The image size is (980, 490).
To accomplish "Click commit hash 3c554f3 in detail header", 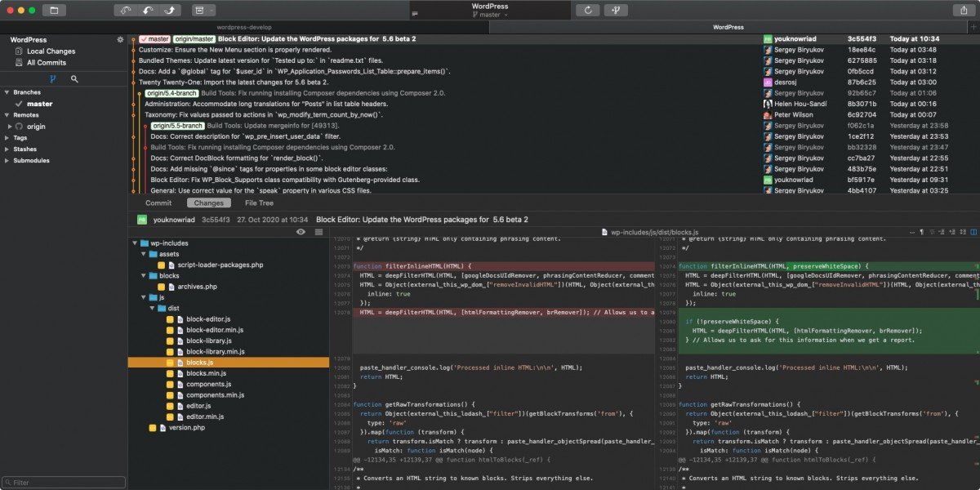I will point(216,220).
